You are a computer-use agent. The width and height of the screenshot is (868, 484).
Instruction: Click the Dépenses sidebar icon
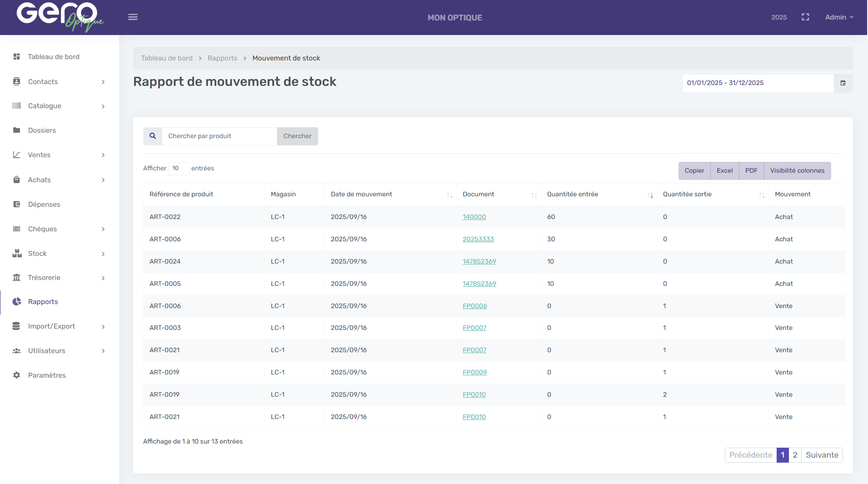point(16,205)
